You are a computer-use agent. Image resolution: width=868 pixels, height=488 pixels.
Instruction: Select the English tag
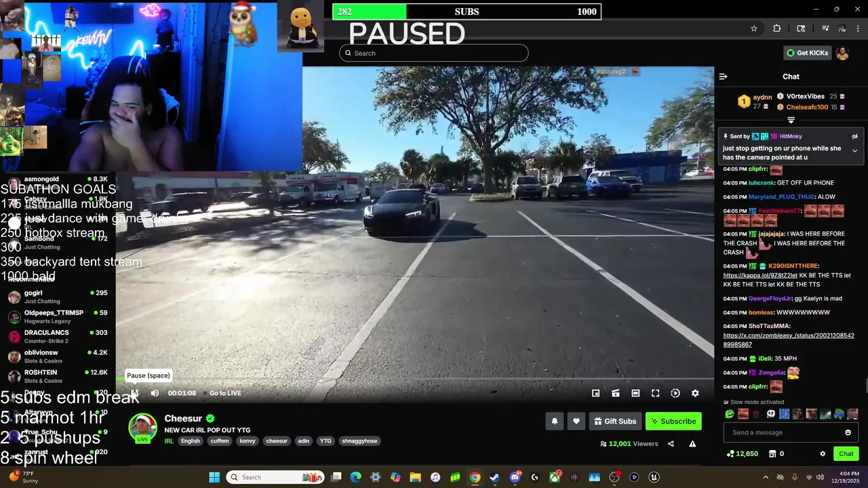pos(191,441)
